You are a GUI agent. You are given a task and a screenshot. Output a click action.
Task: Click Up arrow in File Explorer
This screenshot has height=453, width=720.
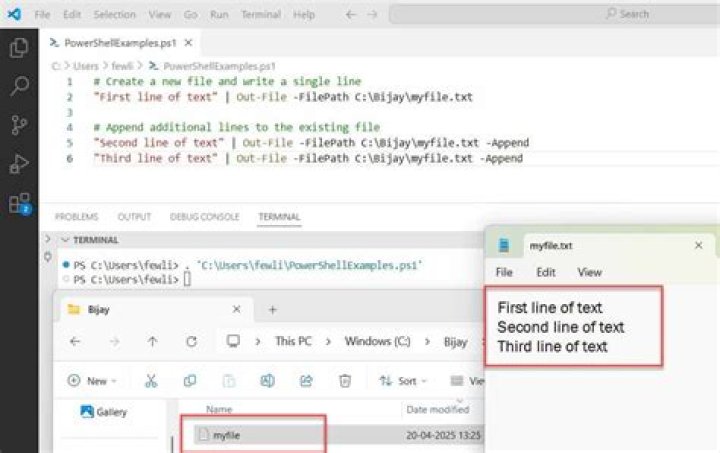click(152, 341)
